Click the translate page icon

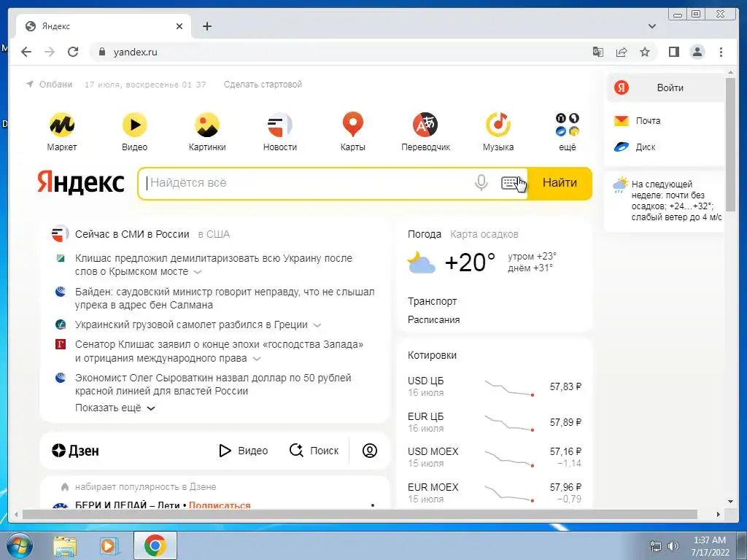(598, 52)
